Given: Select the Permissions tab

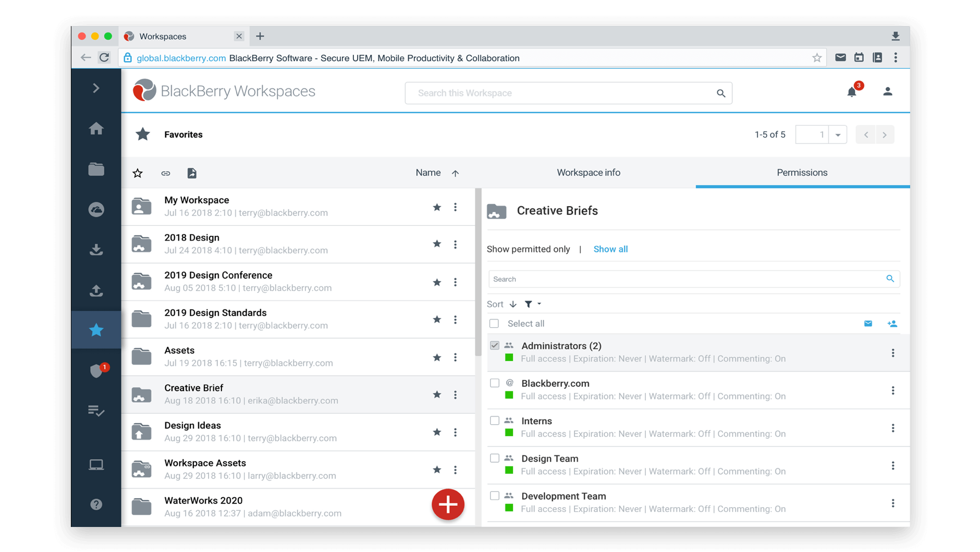Looking at the screenshot, I should (x=802, y=173).
